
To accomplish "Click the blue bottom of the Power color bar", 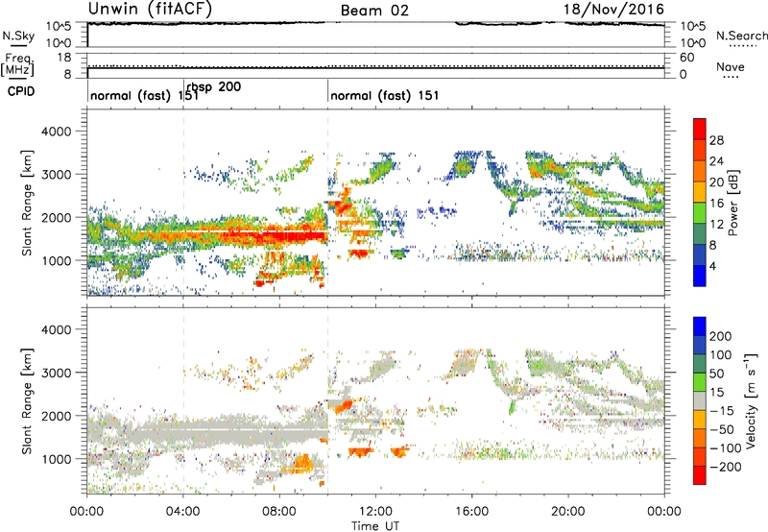I will (x=700, y=276).
